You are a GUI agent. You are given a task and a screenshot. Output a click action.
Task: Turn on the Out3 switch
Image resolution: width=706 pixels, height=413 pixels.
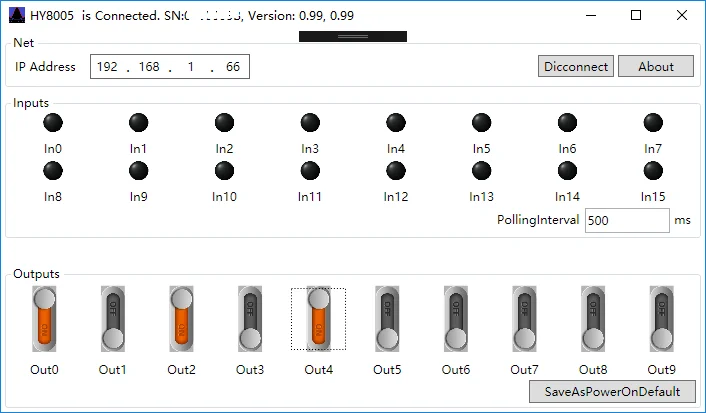pos(250,319)
